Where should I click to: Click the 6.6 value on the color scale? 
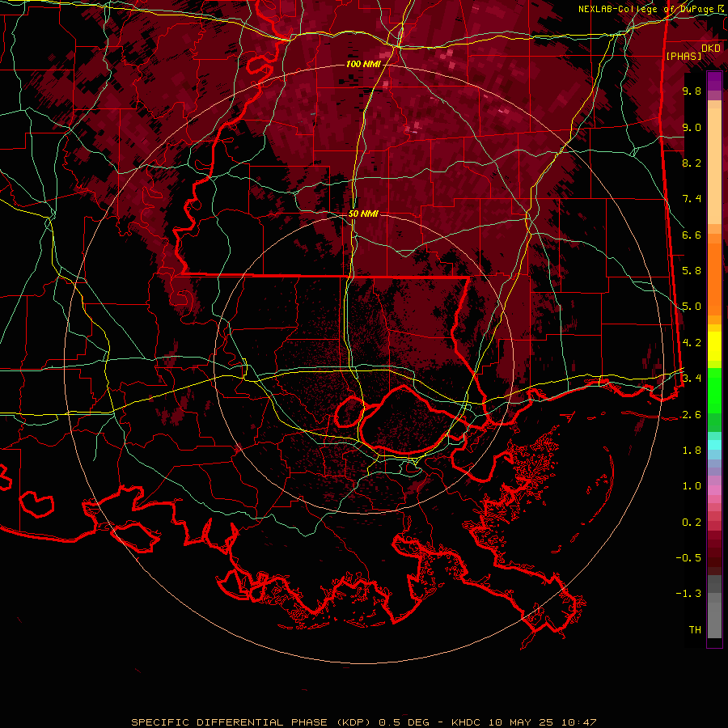tap(692, 235)
